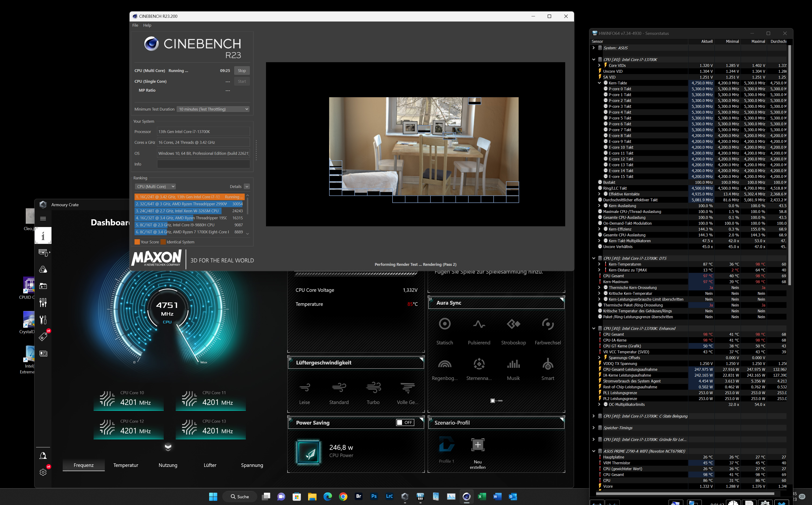812x505 pixels.
Task: Toggle the Power Saving OFF switch
Action: (x=405, y=422)
